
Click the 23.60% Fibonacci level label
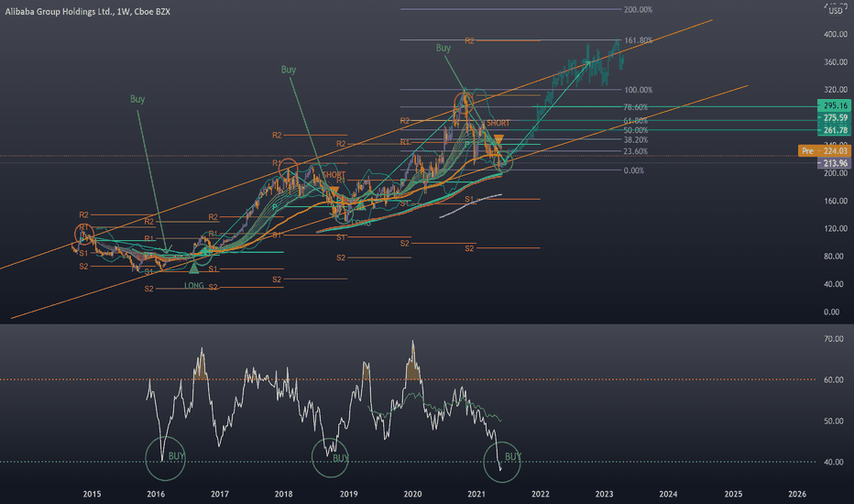636,151
